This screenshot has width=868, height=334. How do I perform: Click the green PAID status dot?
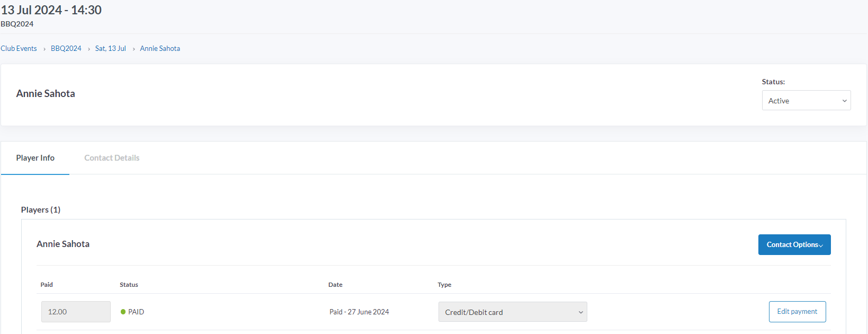[x=123, y=312]
